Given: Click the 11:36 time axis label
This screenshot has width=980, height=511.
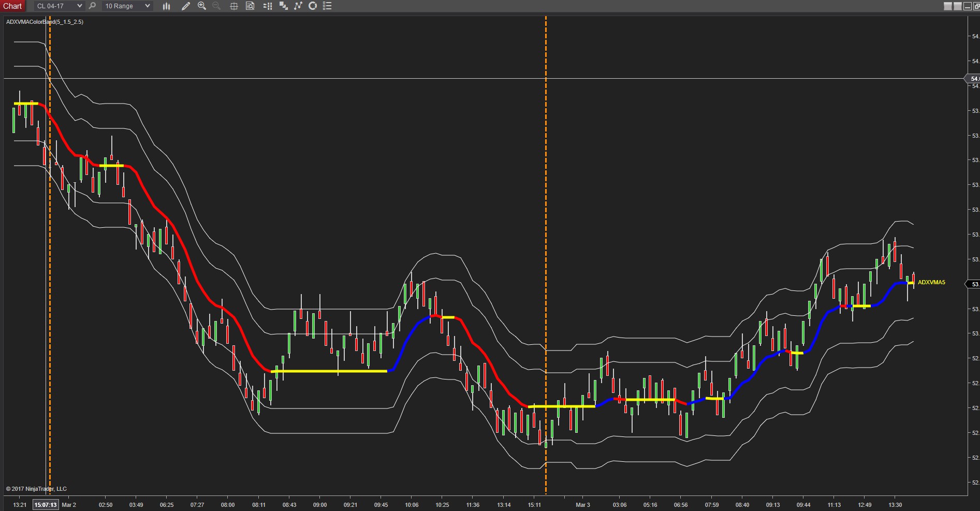Looking at the screenshot, I should click(x=473, y=505).
